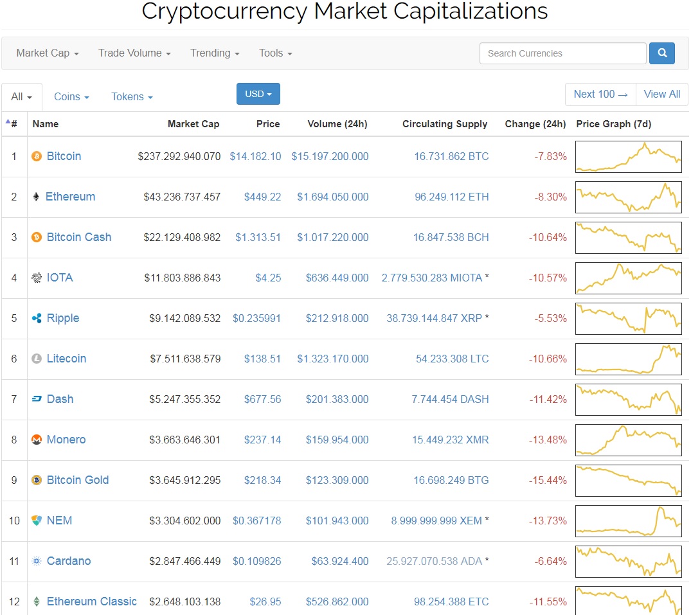Click Bitcoin price $14.182.10

click(x=255, y=157)
